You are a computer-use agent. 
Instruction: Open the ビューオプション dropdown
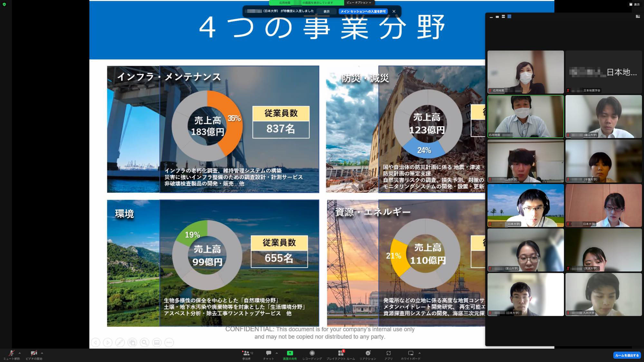(359, 3)
